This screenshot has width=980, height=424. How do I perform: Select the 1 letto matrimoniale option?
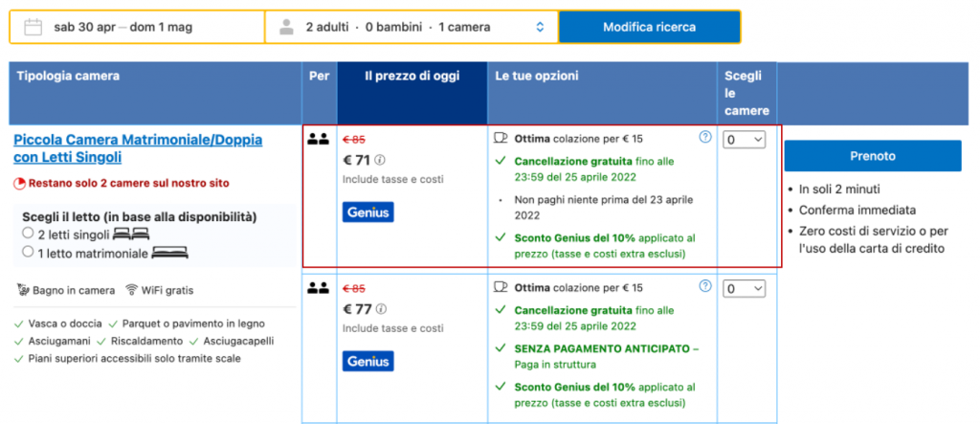28,253
